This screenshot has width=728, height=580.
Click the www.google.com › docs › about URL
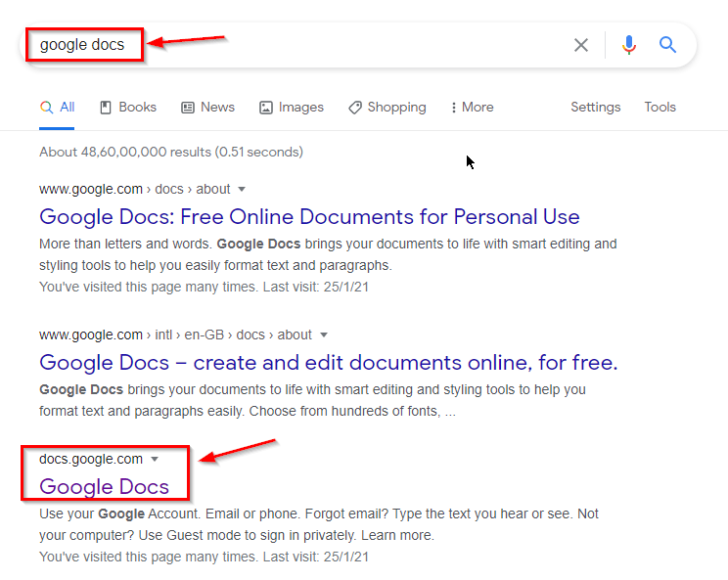pos(135,190)
